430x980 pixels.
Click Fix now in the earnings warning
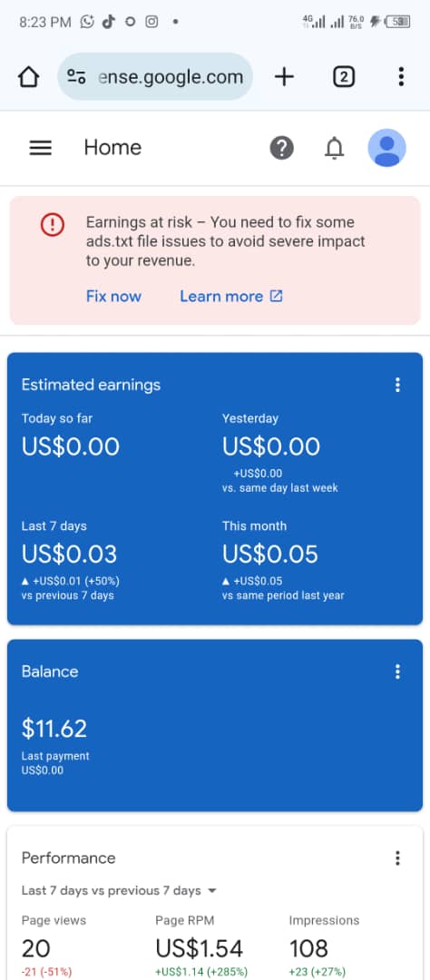click(113, 296)
